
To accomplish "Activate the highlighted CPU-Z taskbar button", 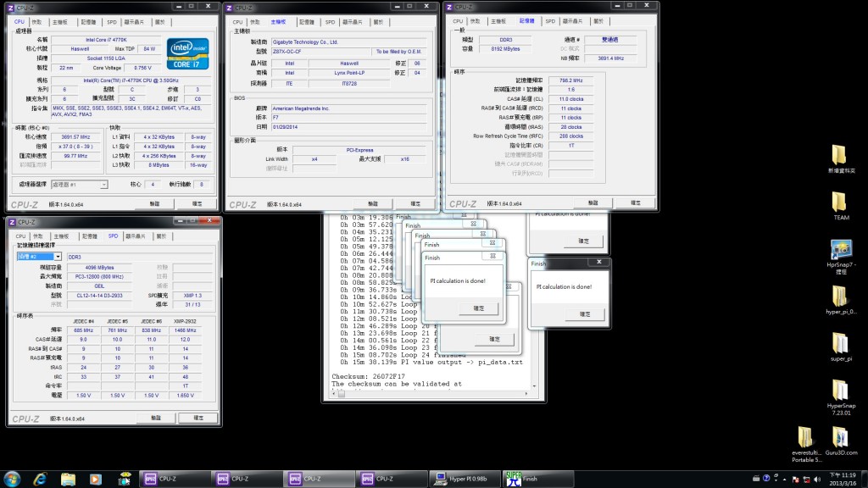I will point(320,479).
